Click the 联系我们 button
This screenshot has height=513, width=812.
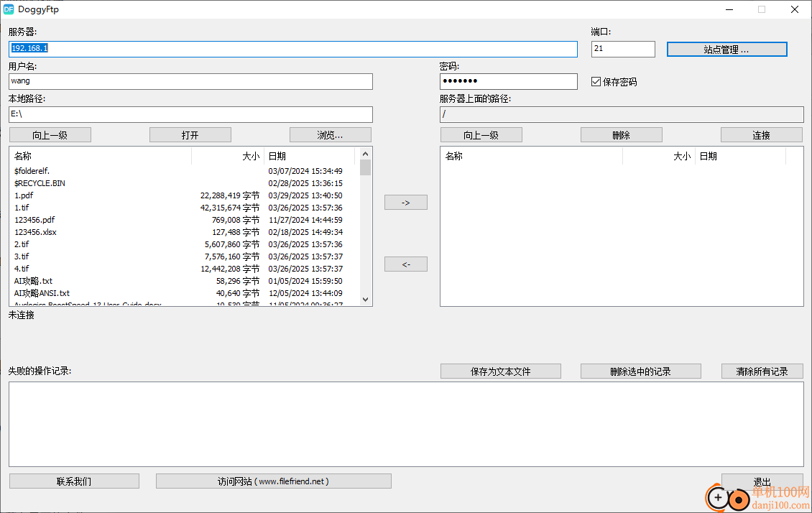pyautogui.click(x=74, y=481)
